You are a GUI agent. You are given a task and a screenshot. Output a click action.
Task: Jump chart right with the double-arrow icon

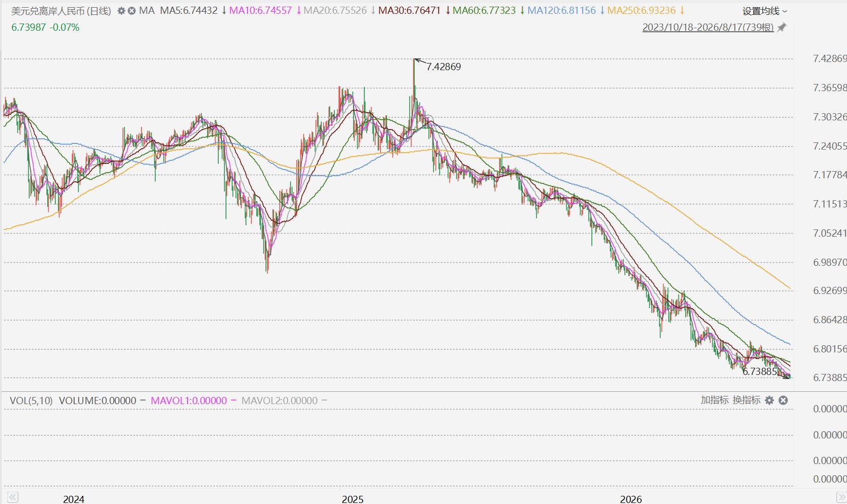[x=841, y=497]
